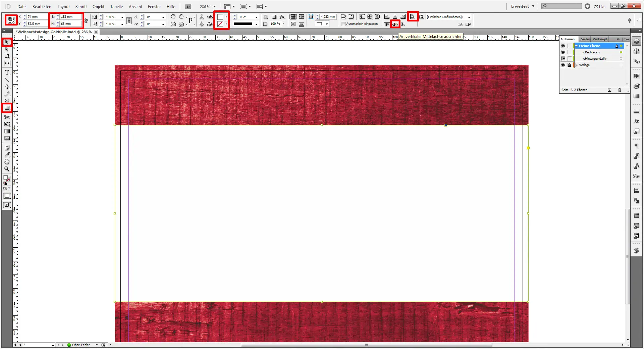Select the Hand tool

point(7,162)
